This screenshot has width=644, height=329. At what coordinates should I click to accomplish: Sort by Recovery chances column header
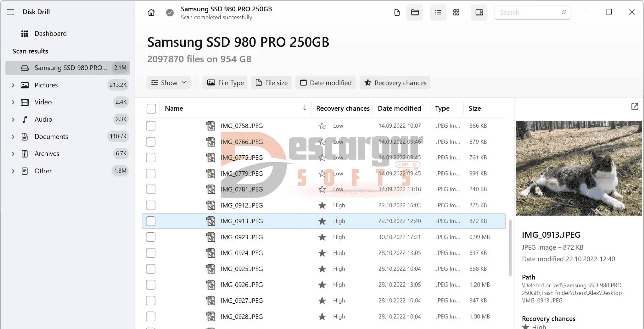[343, 108]
